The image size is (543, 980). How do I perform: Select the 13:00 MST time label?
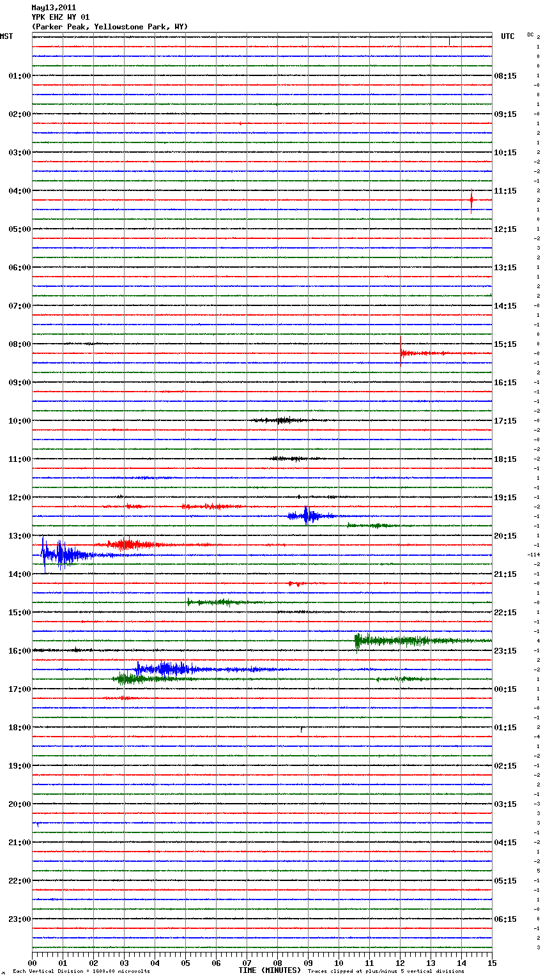pos(20,536)
